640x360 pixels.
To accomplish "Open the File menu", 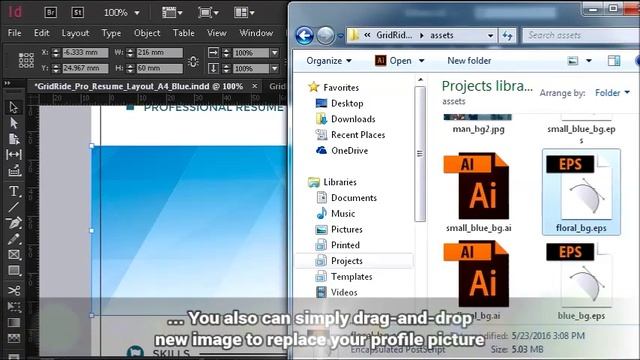I will [14, 33].
